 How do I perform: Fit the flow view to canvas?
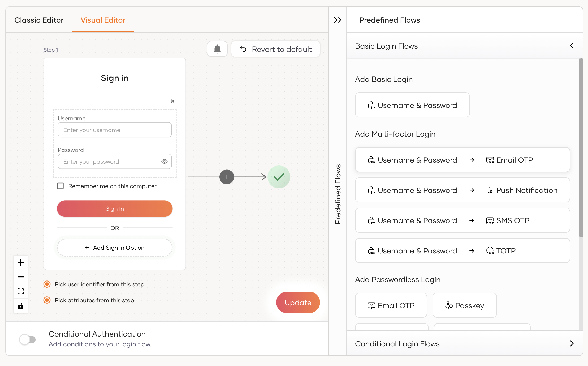(21, 291)
